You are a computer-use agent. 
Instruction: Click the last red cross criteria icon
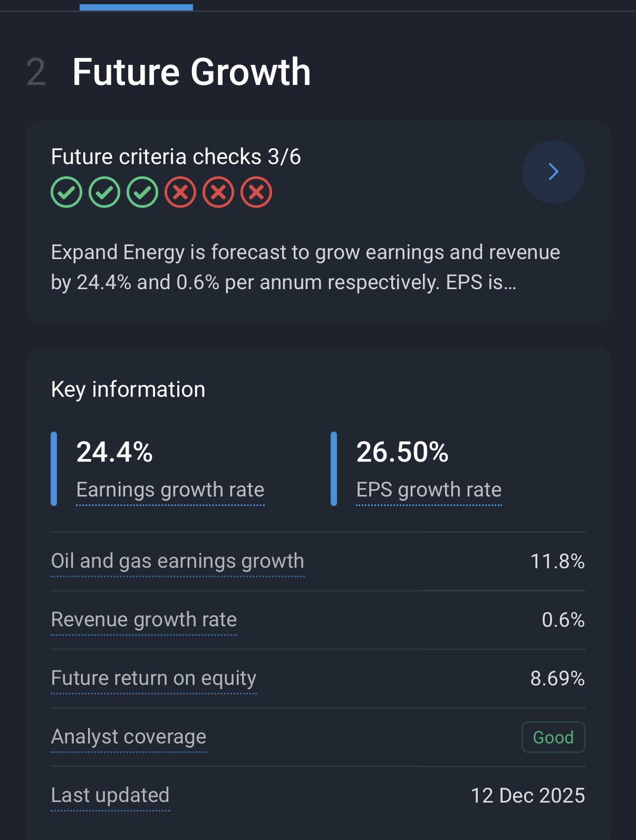click(256, 192)
